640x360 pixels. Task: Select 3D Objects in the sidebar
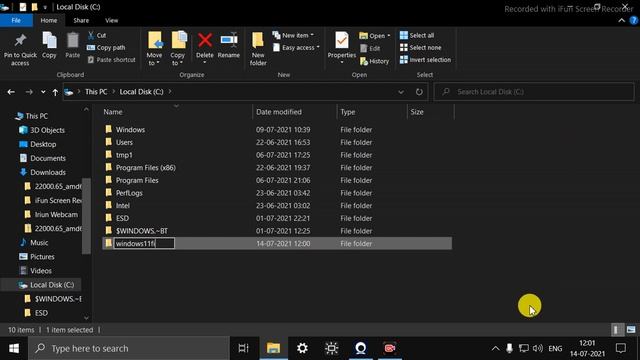point(47,130)
